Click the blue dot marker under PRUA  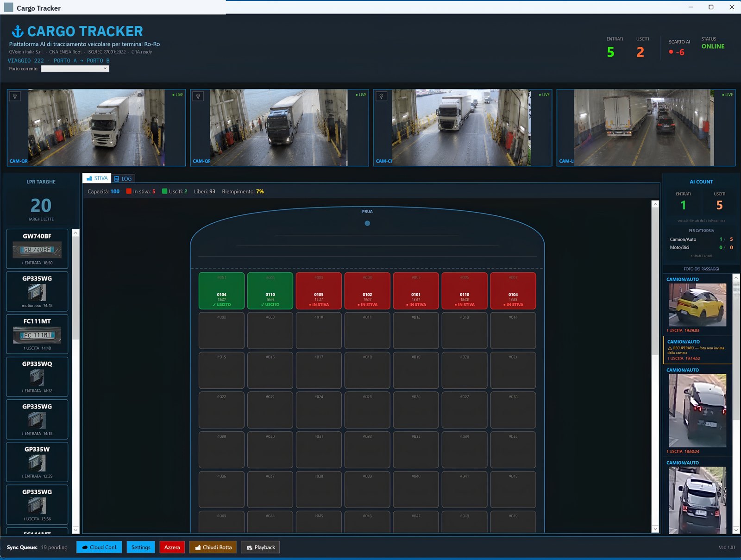click(x=367, y=223)
